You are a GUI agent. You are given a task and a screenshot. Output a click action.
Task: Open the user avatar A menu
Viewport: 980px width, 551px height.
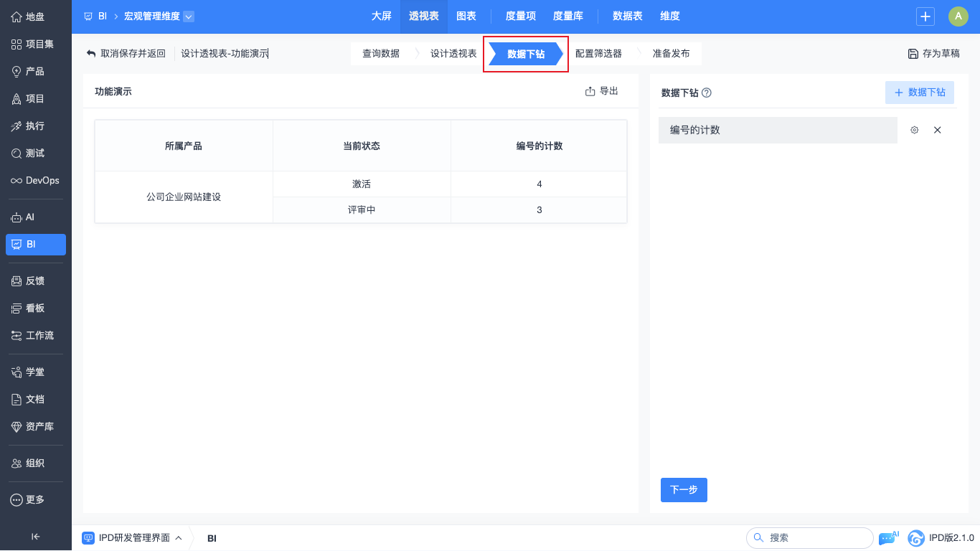958,17
